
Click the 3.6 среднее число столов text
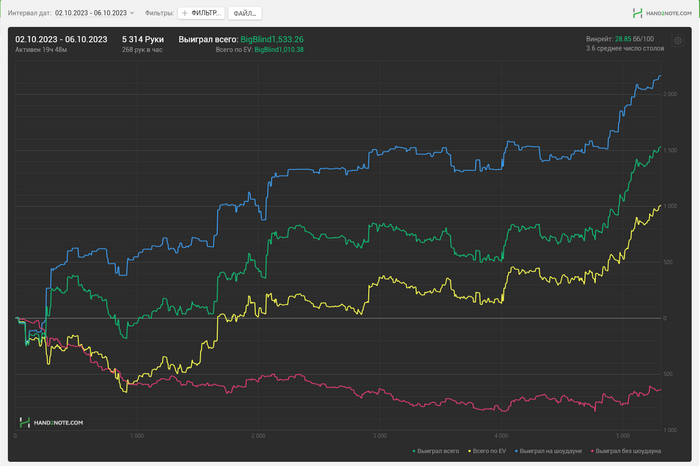pyautogui.click(x=625, y=48)
